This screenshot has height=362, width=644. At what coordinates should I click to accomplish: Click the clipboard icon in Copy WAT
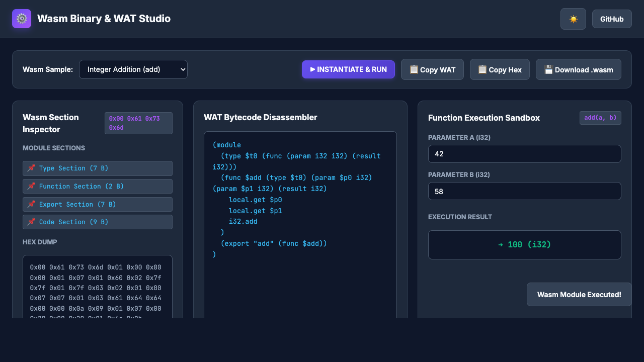(414, 69)
